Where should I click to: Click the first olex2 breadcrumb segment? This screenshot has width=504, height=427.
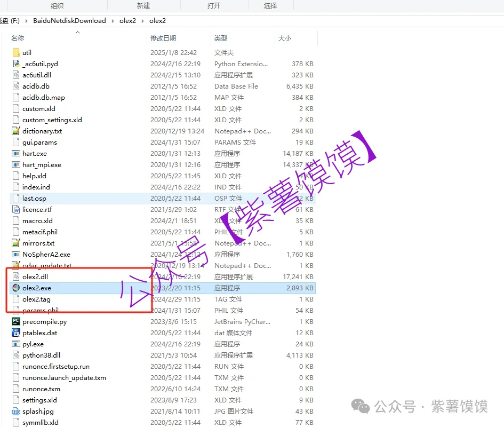point(127,21)
